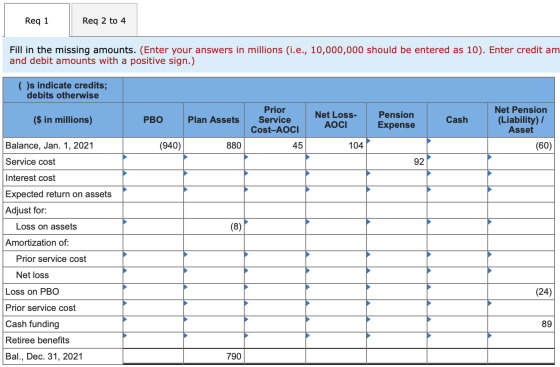
Task: Click Net loss row Pension Expense cell
Action: click(x=396, y=275)
